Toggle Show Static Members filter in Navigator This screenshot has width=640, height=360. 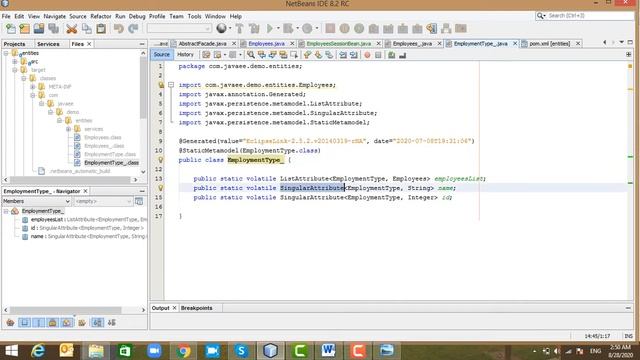click(x=38, y=322)
